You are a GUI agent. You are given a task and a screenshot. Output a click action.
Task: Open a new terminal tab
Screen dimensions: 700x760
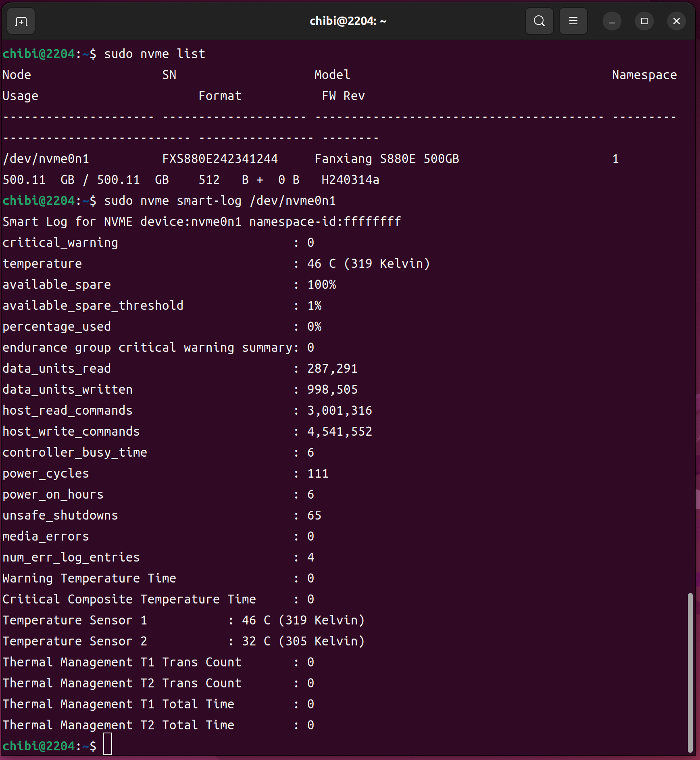[21, 21]
